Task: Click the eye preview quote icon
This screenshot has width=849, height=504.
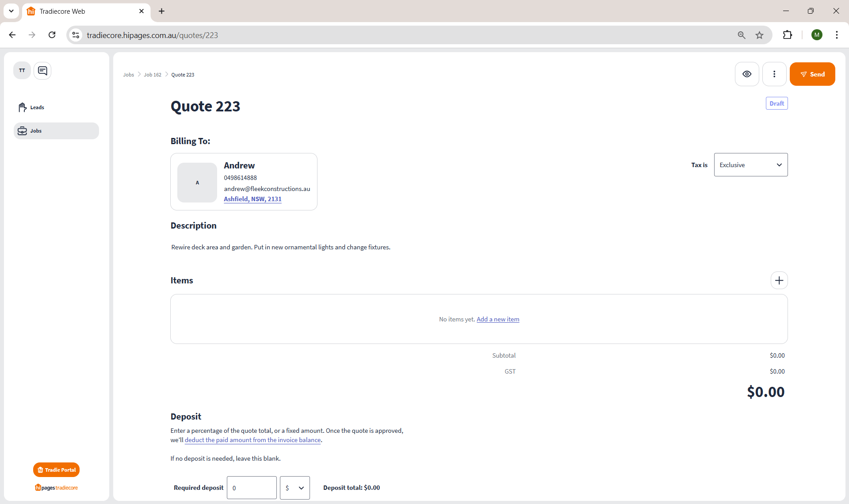Action: click(x=747, y=74)
